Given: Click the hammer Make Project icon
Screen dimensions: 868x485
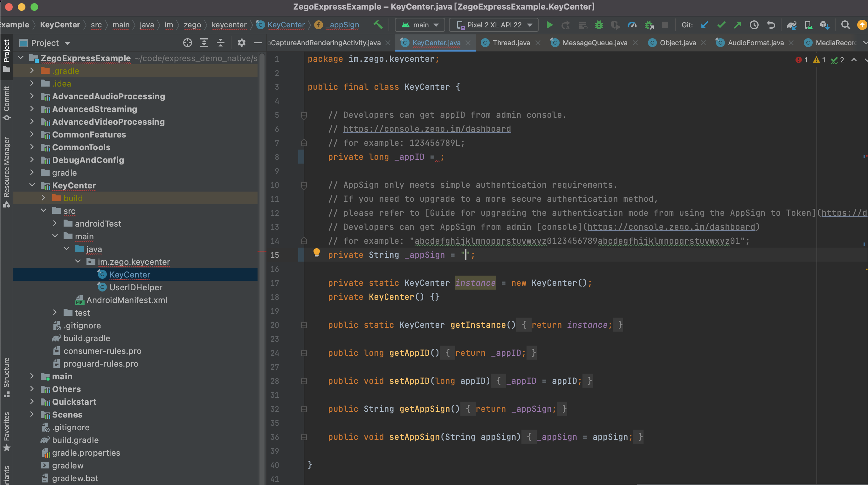Looking at the screenshot, I should tap(378, 25).
